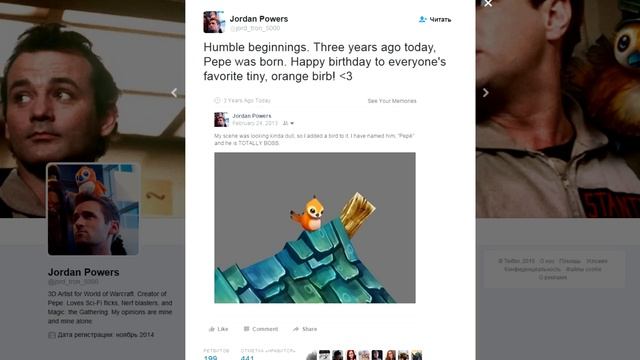View the 441 likes count
This screenshot has width=640, height=360.
click(x=247, y=358)
